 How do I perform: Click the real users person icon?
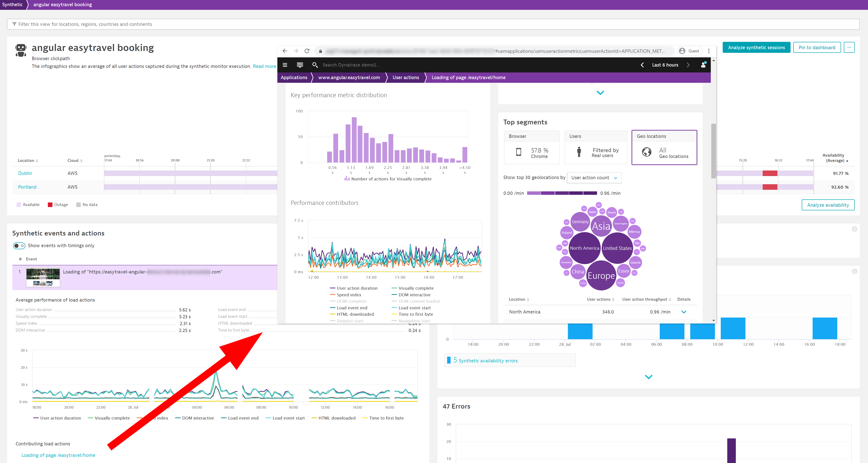pyautogui.click(x=579, y=152)
